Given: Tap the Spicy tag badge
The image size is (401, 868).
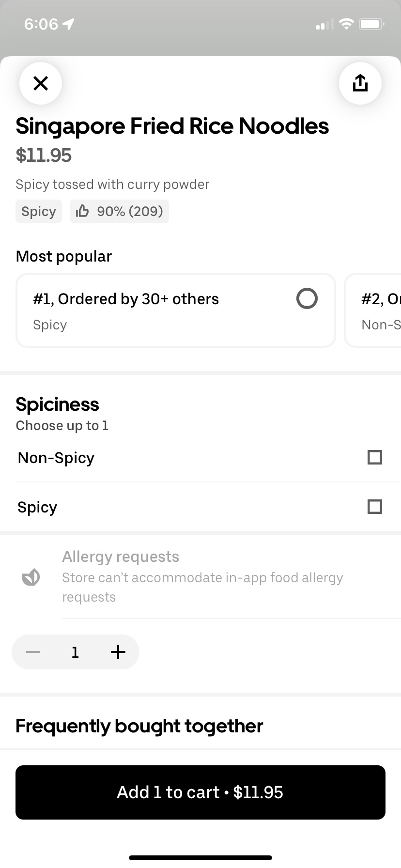Looking at the screenshot, I should coord(39,211).
